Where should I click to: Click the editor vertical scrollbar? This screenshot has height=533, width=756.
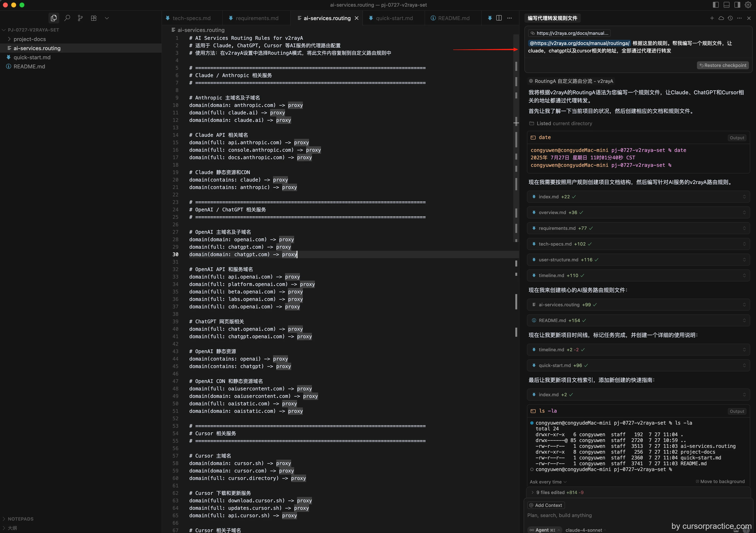click(x=516, y=138)
